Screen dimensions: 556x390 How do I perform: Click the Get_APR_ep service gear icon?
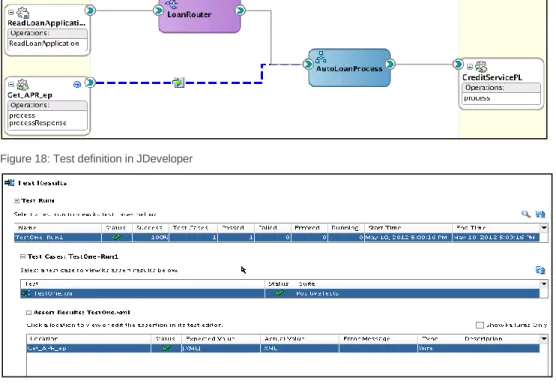click(23, 85)
